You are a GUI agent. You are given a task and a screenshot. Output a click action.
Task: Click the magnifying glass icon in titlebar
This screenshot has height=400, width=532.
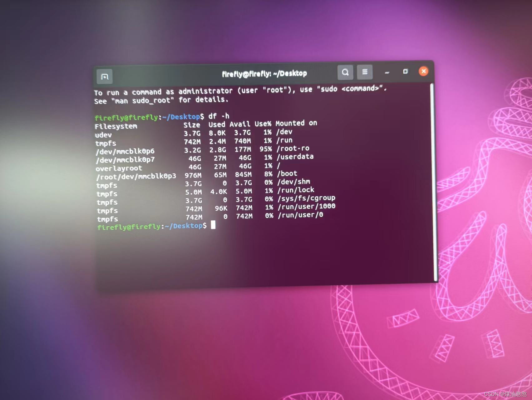(x=345, y=72)
